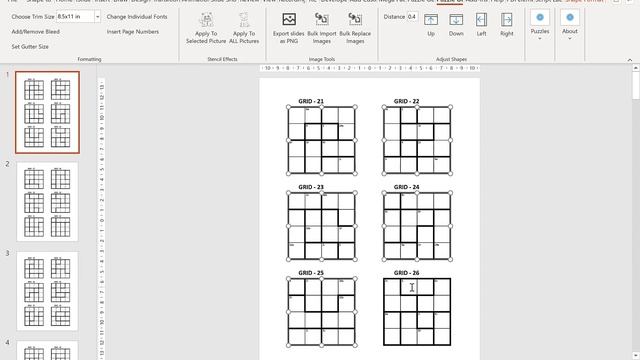Image resolution: width=640 pixels, height=360 pixels.
Task: Click the GRID - 24 title text
Action: tap(407, 187)
